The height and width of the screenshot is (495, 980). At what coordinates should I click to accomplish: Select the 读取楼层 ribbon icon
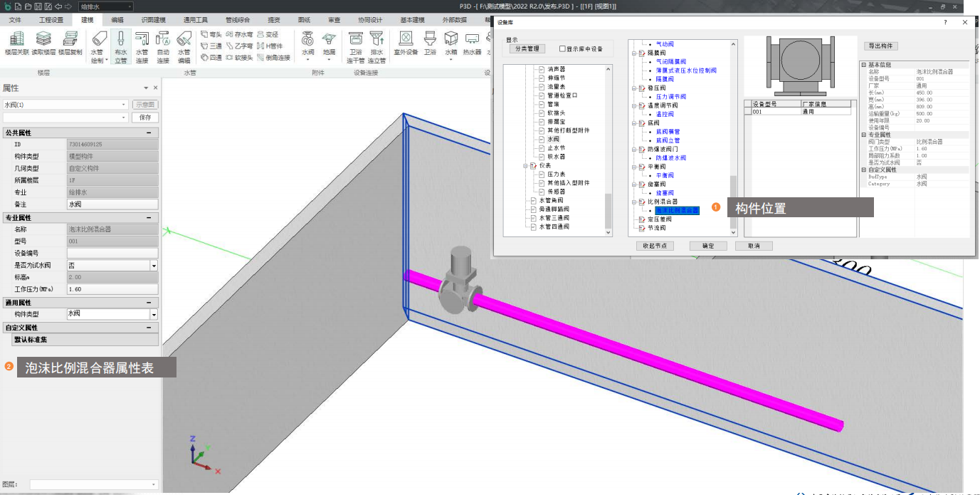pos(43,43)
